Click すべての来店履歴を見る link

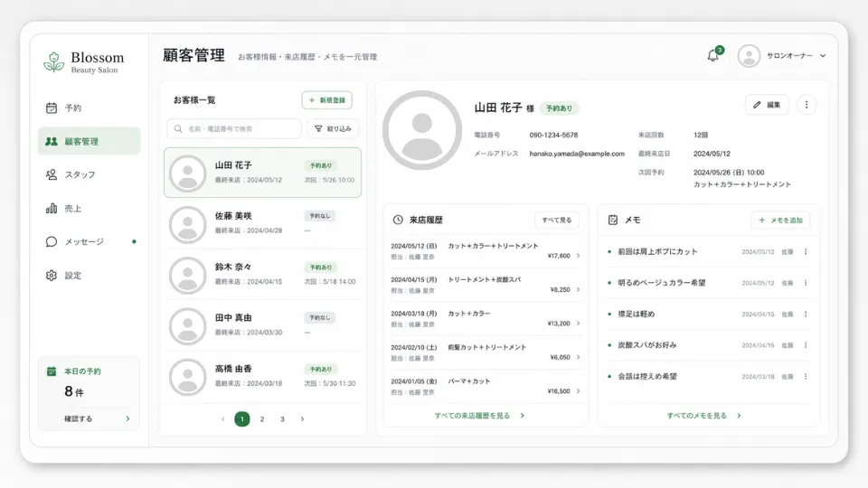click(479, 416)
